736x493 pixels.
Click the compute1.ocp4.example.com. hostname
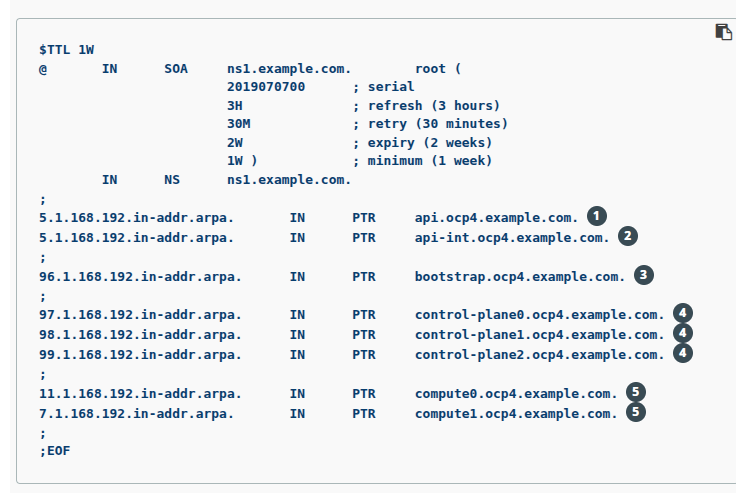(516, 413)
